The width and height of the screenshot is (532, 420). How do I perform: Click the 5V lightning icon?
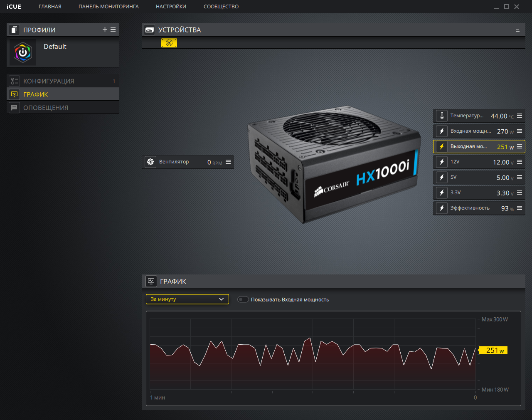[x=442, y=177]
